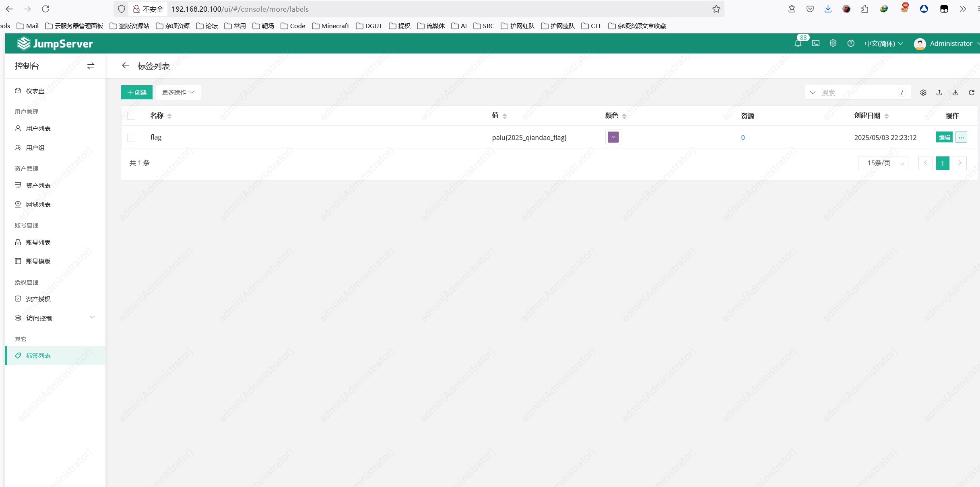This screenshot has width=980, height=487.
Task: Click 编辑 button for flag label
Action: (x=944, y=138)
